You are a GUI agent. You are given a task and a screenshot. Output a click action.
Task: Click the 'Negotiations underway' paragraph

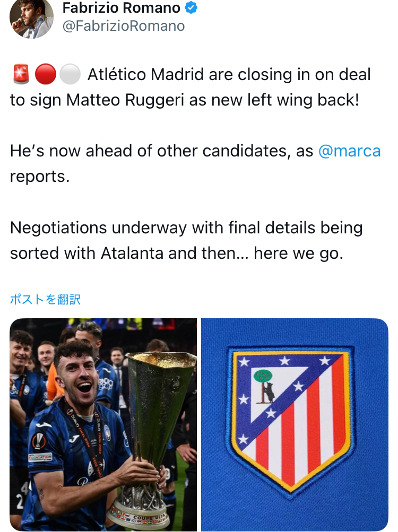[186, 240]
